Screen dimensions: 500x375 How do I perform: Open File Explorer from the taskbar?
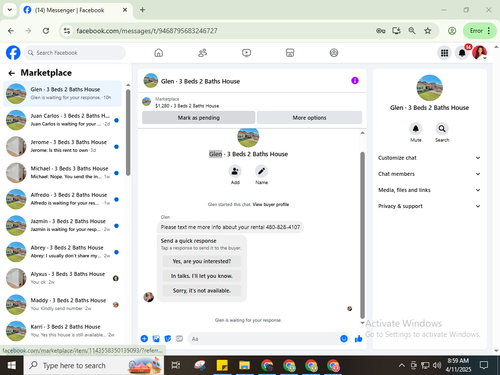coord(244,365)
